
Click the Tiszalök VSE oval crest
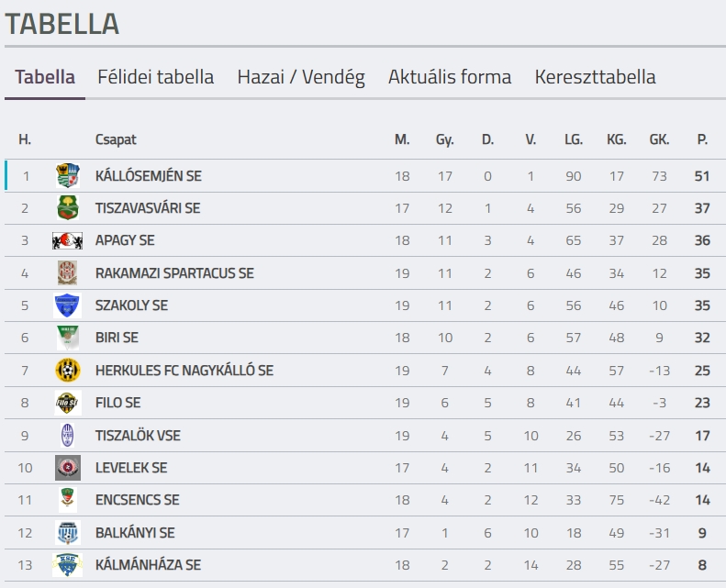click(x=68, y=436)
